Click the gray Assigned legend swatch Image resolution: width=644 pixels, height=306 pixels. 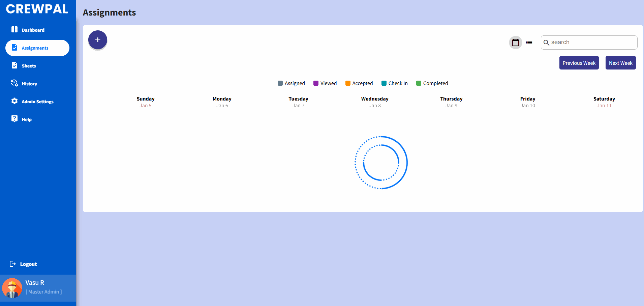point(280,83)
